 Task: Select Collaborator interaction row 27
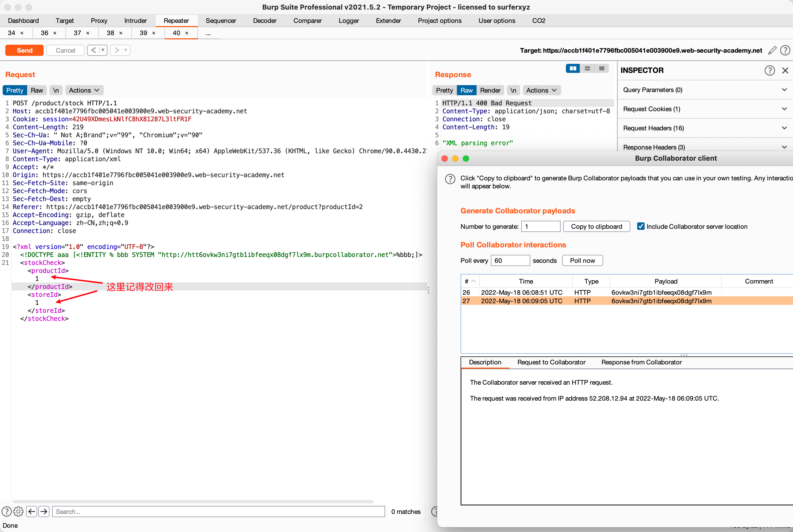click(627, 301)
